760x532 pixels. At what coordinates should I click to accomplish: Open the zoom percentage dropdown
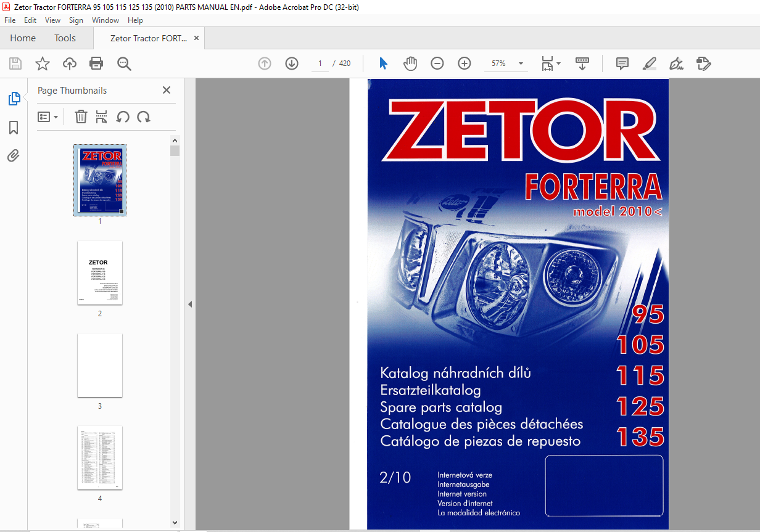pos(521,63)
